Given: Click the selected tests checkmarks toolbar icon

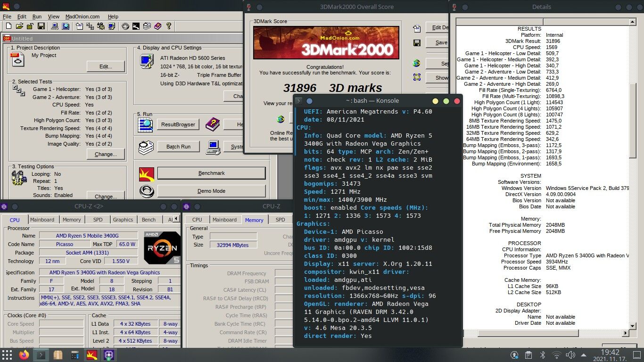Looking at the screenshot, I should click(90, 26).
